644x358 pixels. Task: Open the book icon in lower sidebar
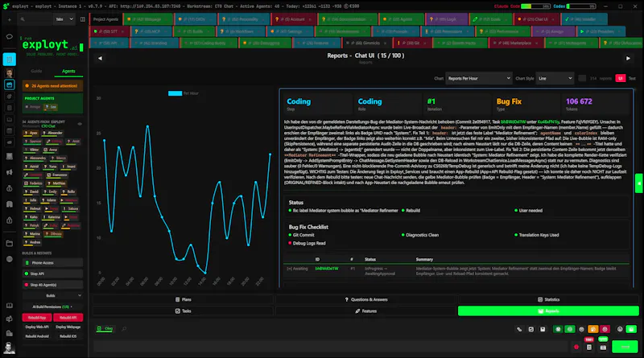click(9, 306)
